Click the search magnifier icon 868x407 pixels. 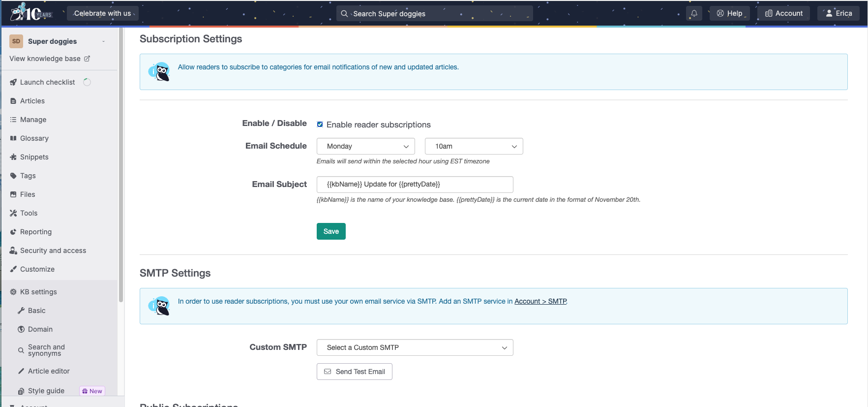click(344, 14)
